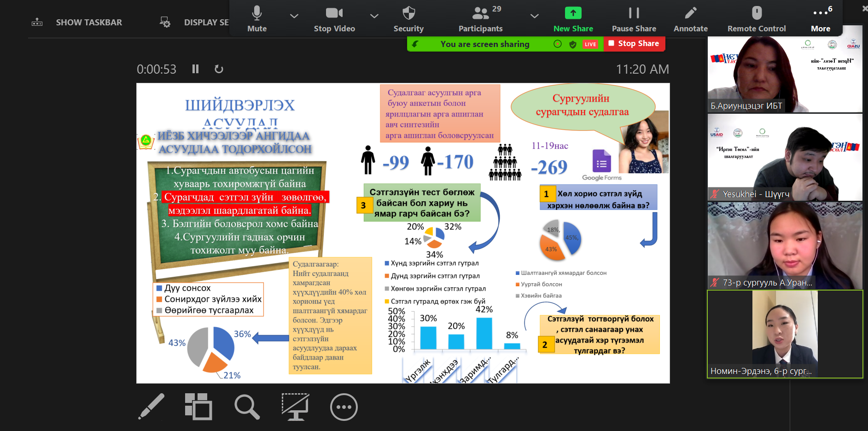The width and height of the screenshot is (868, 431).
Task: Click the red Stop Share button
Action: point(634,44)
